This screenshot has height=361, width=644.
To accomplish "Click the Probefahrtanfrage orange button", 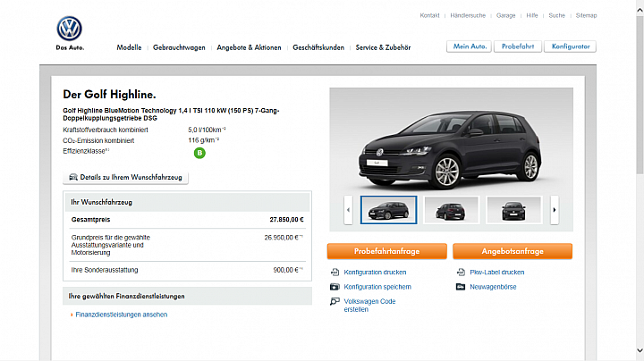I will click(387, 251).
